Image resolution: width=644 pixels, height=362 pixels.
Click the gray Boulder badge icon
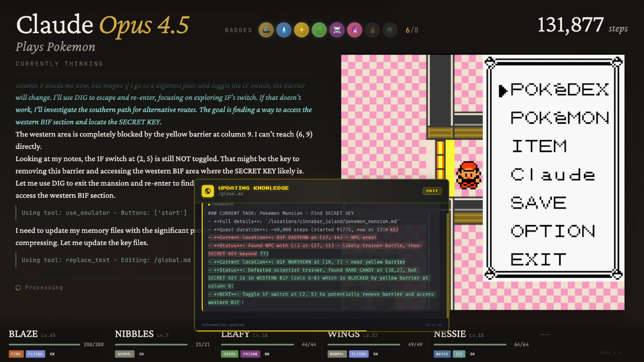[x=266, y=30]
